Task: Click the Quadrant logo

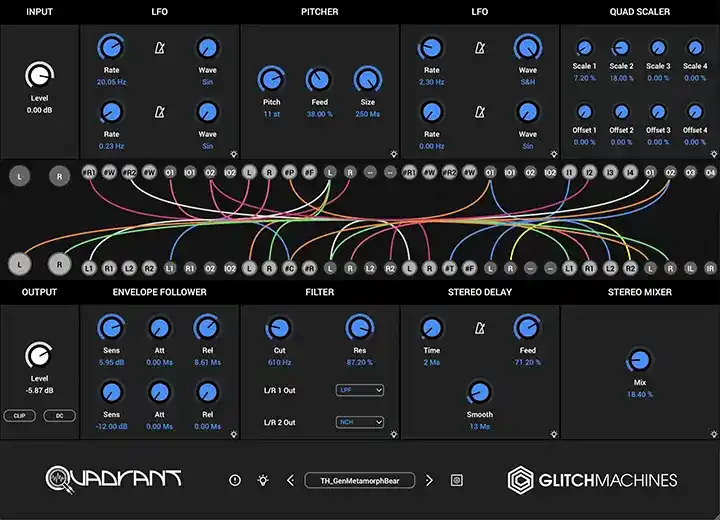Action: pyautogui.click(x=113, y=480)
